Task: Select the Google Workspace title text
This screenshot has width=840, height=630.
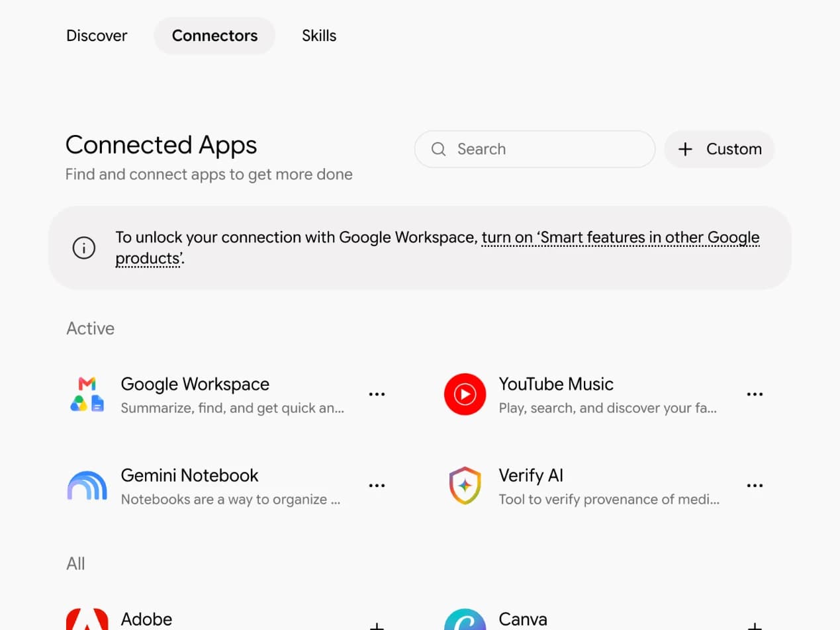Action: (195, 384)
